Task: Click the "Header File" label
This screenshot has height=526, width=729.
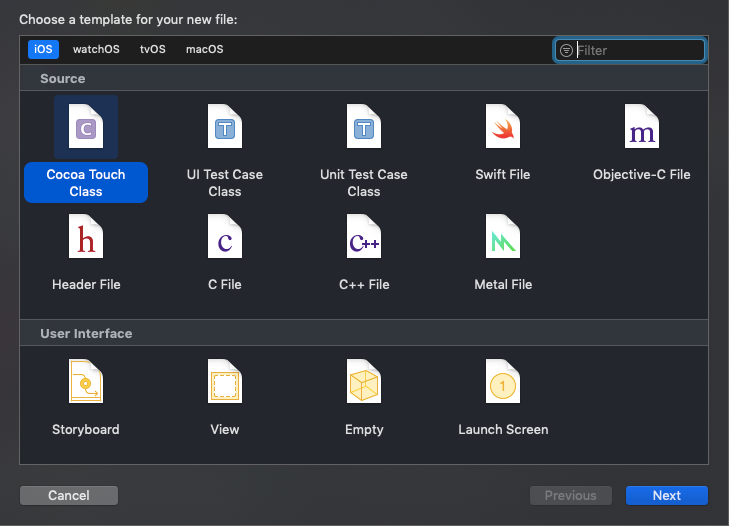Action: tap(86, 284)
